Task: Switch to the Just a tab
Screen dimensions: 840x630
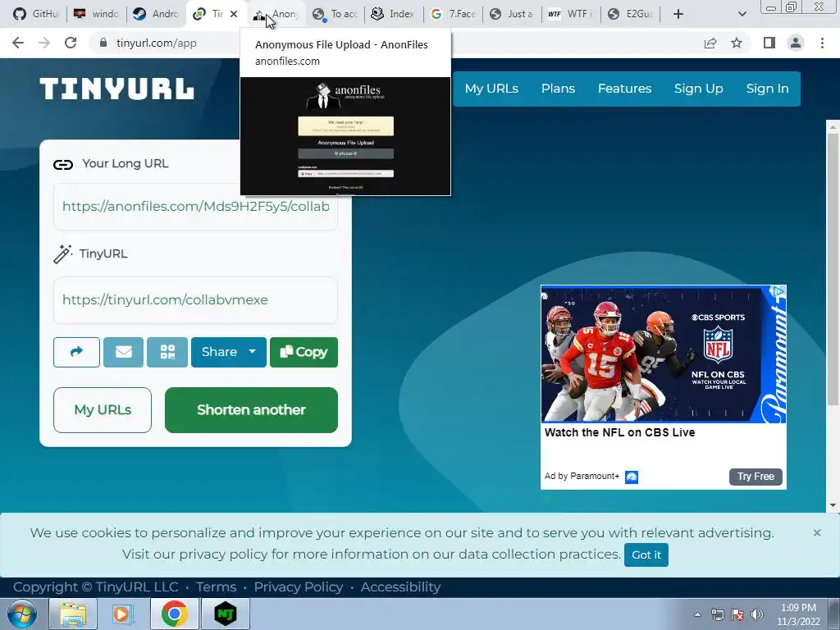Action: click(x=512, y=14)
